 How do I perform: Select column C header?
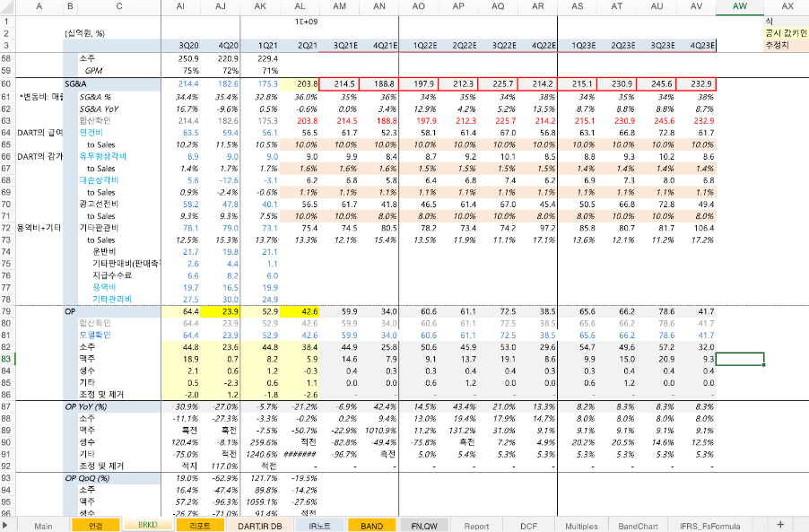pyautogui.click(x=119, y=6)
